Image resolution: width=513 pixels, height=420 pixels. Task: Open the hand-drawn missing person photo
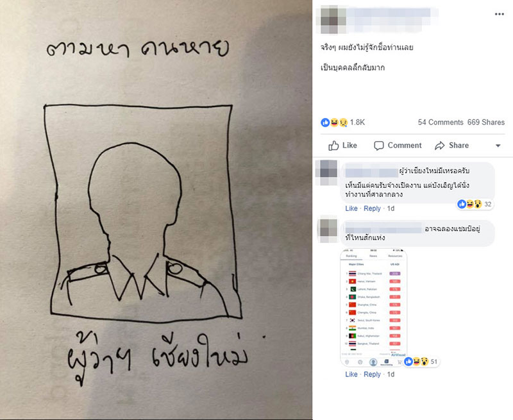pyautogui.click(x=156, y=210)
